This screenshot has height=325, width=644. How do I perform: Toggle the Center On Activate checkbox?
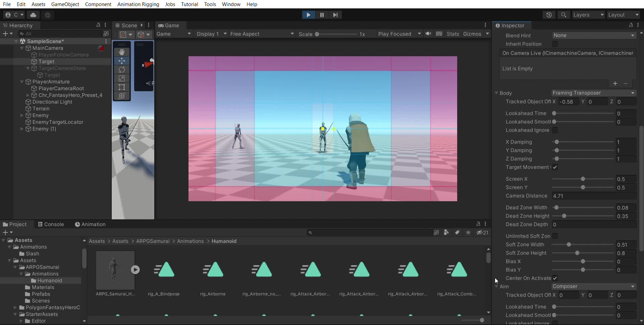[x=555, y=278]
